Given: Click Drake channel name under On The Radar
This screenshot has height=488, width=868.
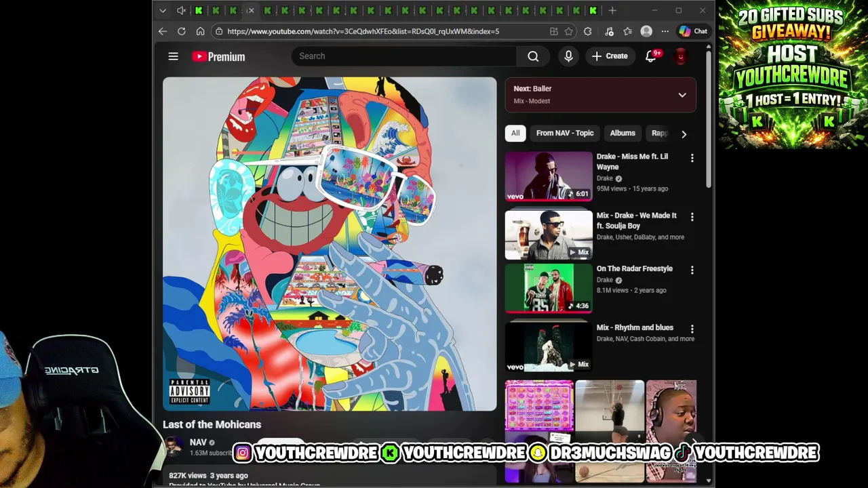Looking at the screenshot, I should [605, 280].
